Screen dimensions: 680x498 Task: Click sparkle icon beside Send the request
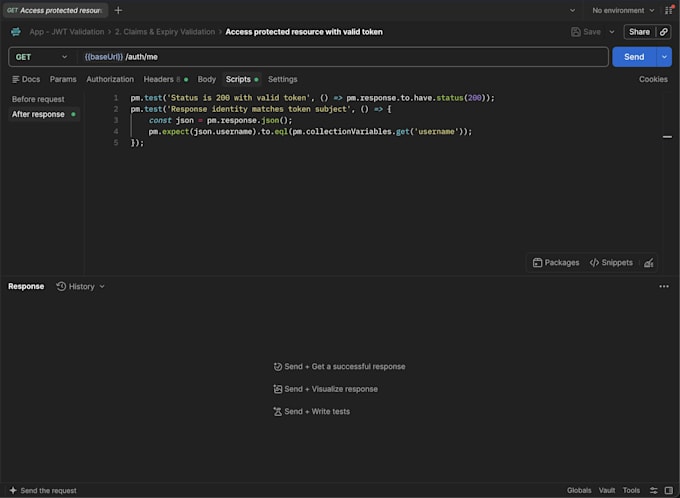[x=13, y=490]
